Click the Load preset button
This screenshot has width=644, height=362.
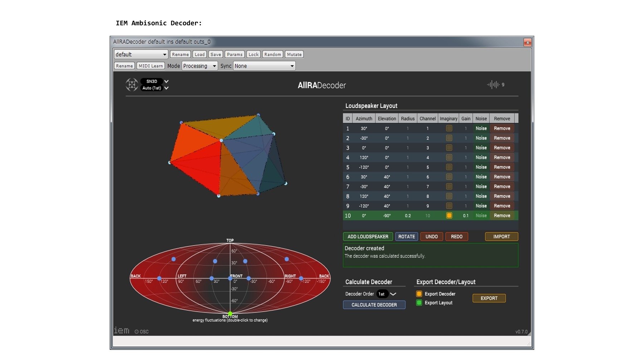pos(200,54)
